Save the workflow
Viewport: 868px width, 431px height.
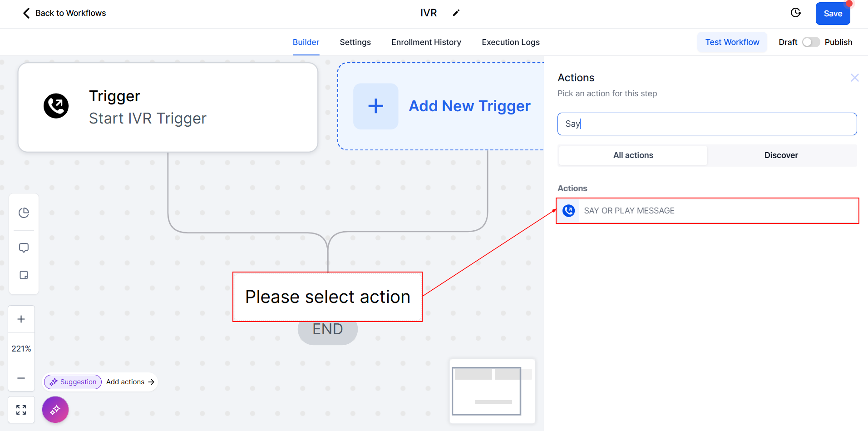833,14
